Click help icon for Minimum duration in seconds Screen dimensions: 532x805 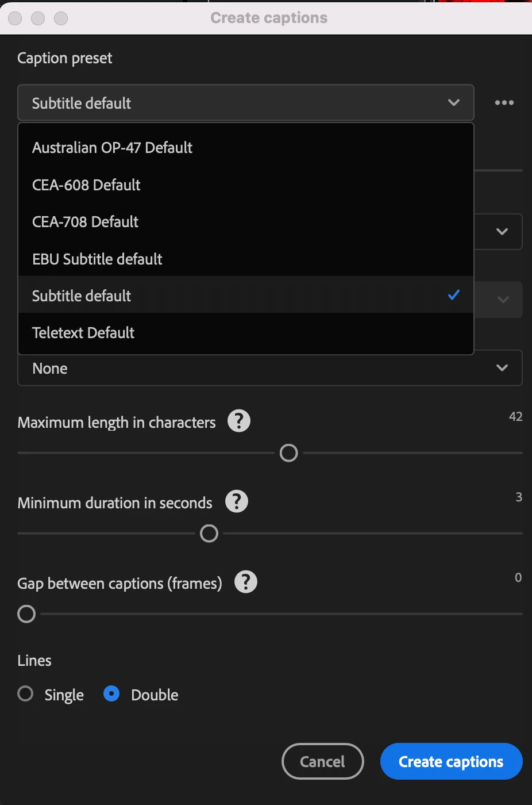237,501
